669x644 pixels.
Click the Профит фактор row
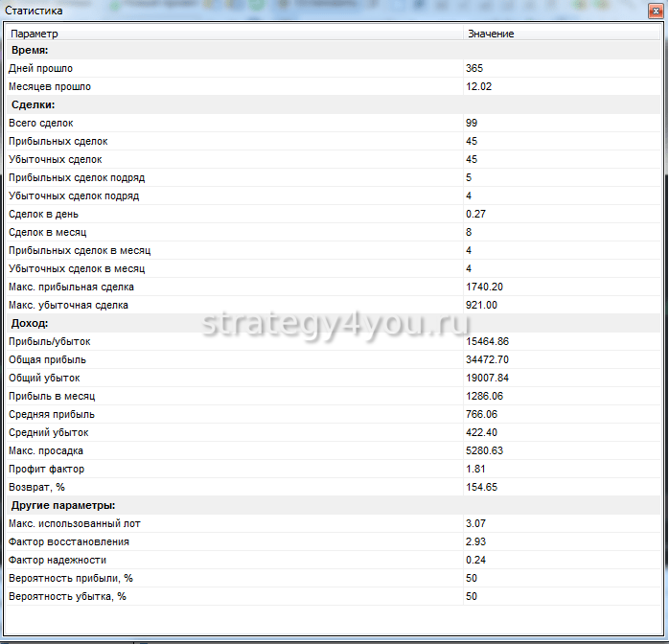click(x=46, y=469)
